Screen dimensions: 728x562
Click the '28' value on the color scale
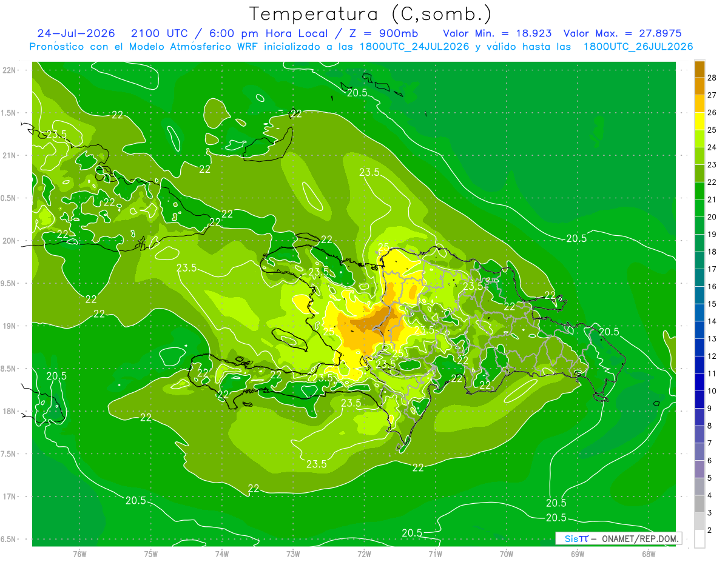tap(712, 78)
